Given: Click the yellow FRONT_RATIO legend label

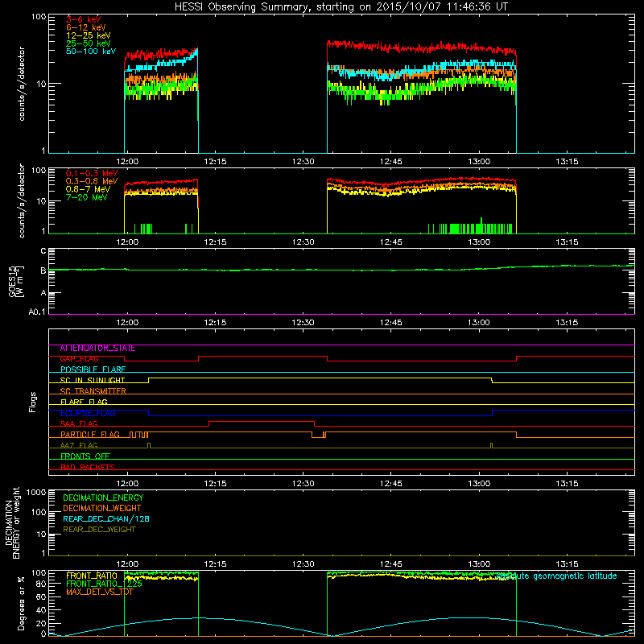Looking at the screenshot, I should tap(92, 576).
